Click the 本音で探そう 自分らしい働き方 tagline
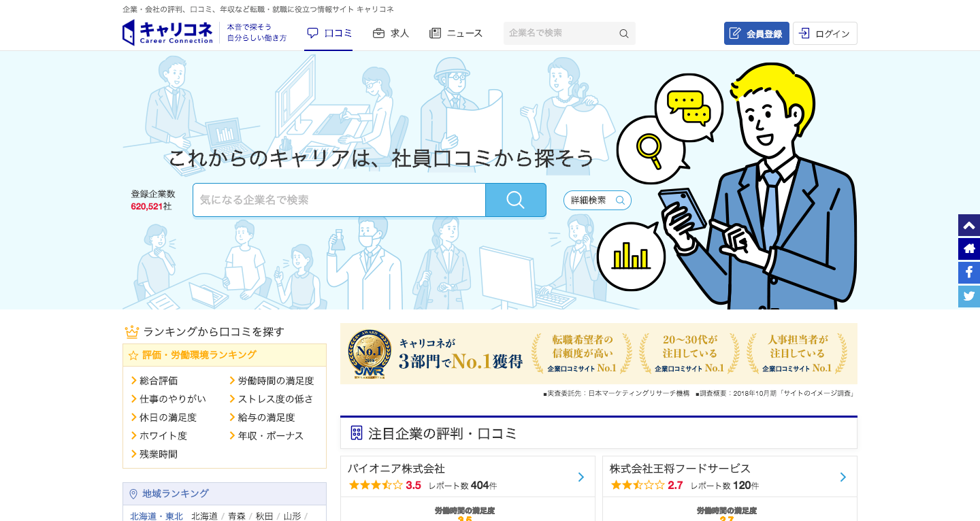This screenshot has width=980, height=521. (257, 33)
